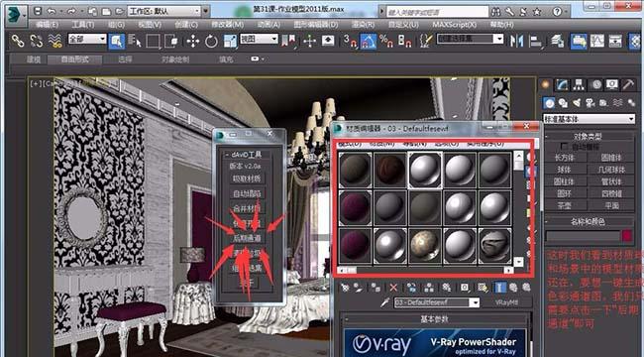Open Select by Name list icon

click(135, 41)
